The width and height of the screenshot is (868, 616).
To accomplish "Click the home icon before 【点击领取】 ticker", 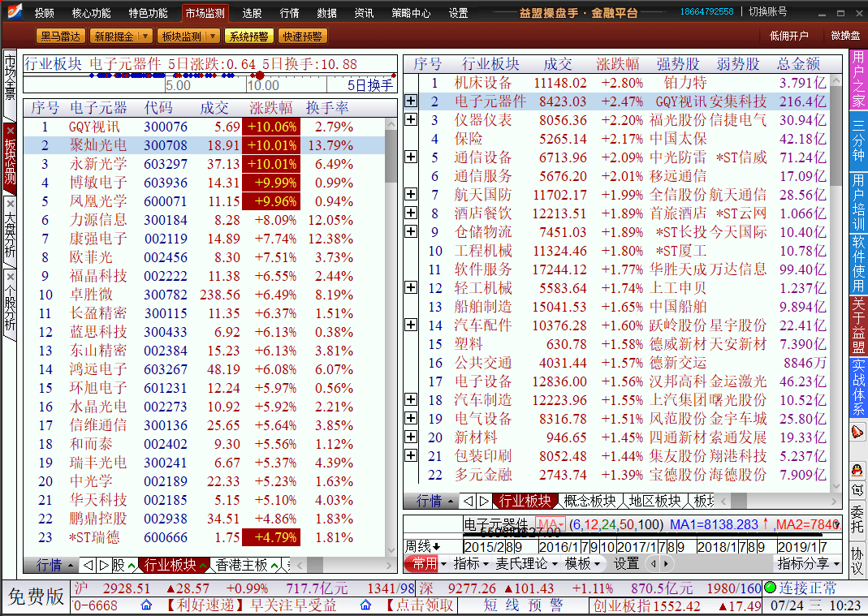I will point(365,605).
